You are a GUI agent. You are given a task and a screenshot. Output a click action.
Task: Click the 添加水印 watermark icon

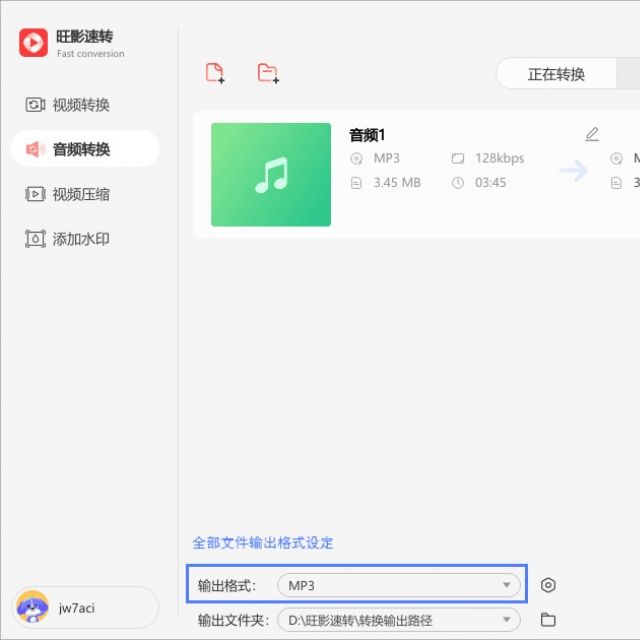point(35,239)
